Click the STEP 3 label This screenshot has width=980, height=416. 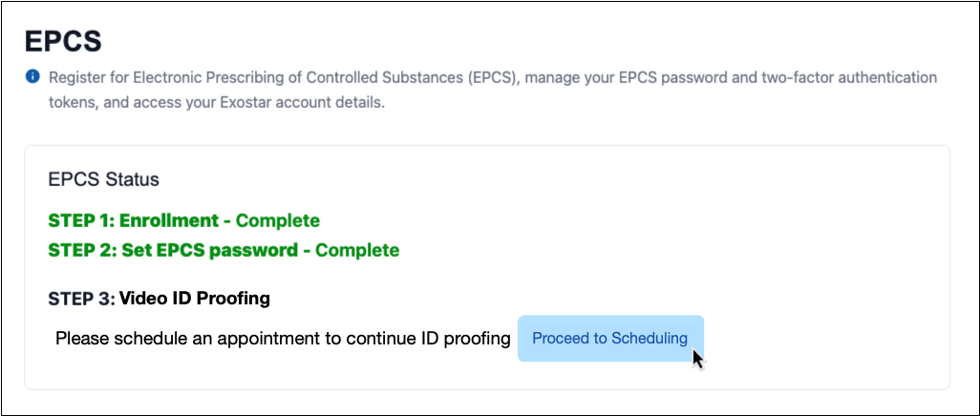80,299
